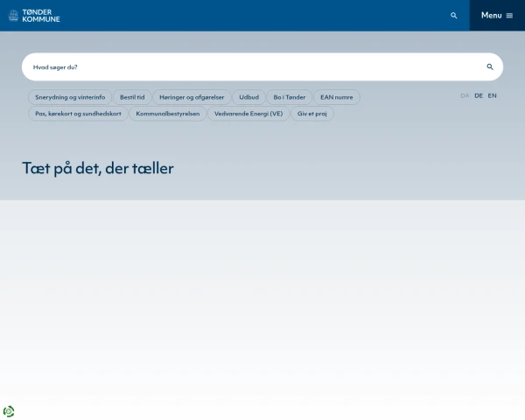
Task: Click the Tønder Kommune logo
Action: (x=34, y=16)
